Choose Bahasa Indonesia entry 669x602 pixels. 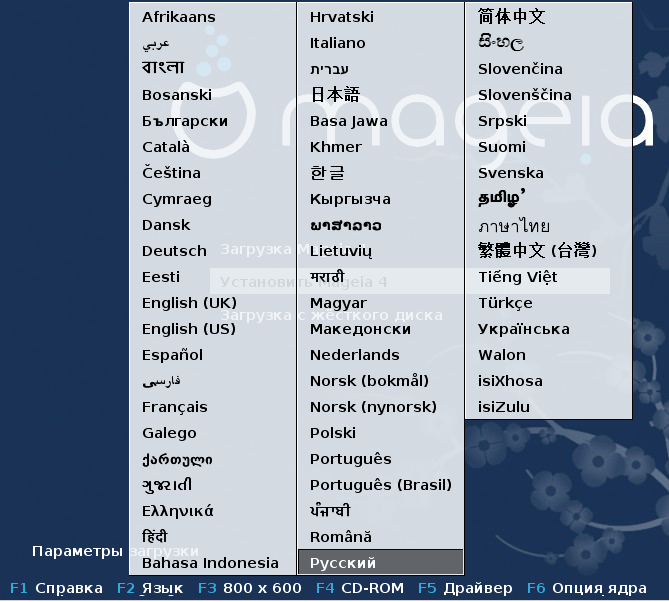click(x=210, y=563)
